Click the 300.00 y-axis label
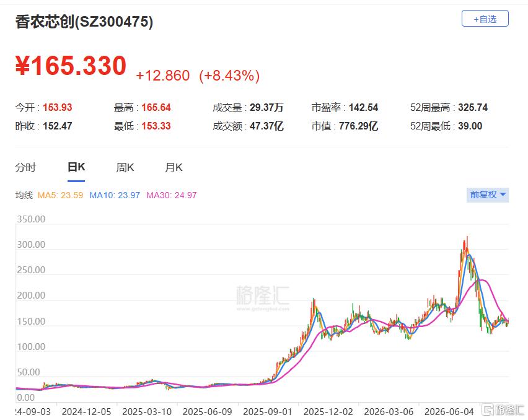Screen dimensions: 528x420 31,244
